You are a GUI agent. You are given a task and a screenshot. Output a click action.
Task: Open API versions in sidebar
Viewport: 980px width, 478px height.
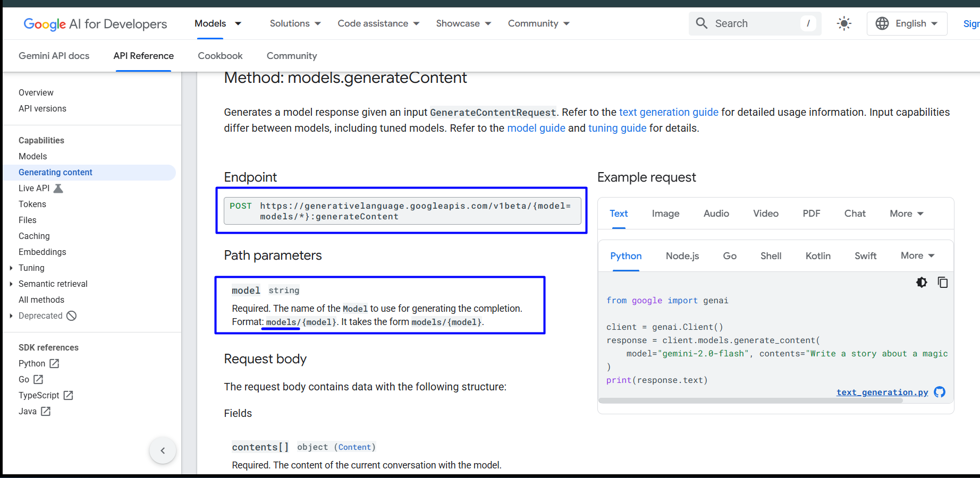pos(43,108)
